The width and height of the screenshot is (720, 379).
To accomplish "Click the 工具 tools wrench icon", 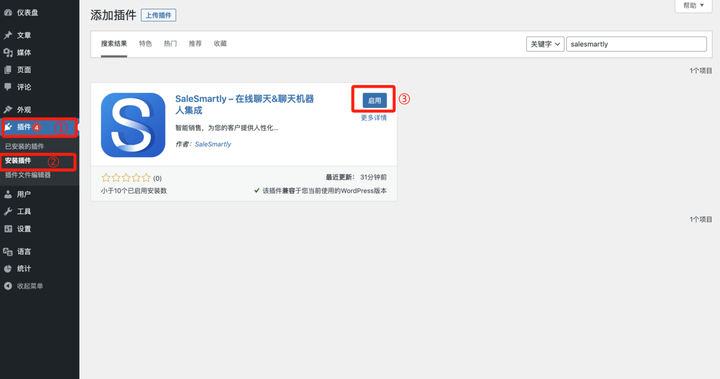I will [8, 212].
